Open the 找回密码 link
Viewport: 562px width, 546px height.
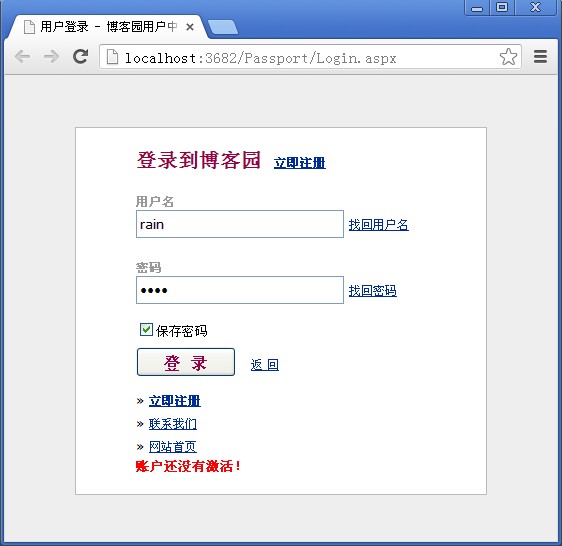tap(372, 290)
